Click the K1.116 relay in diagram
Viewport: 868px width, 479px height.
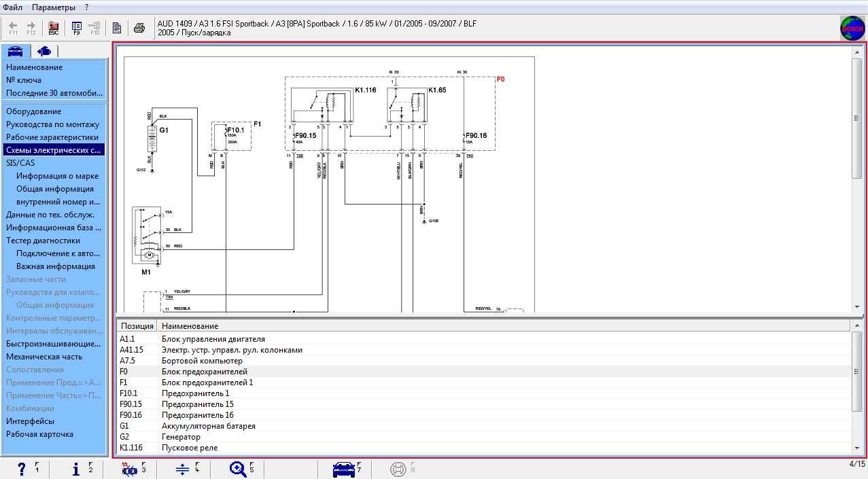321,105
